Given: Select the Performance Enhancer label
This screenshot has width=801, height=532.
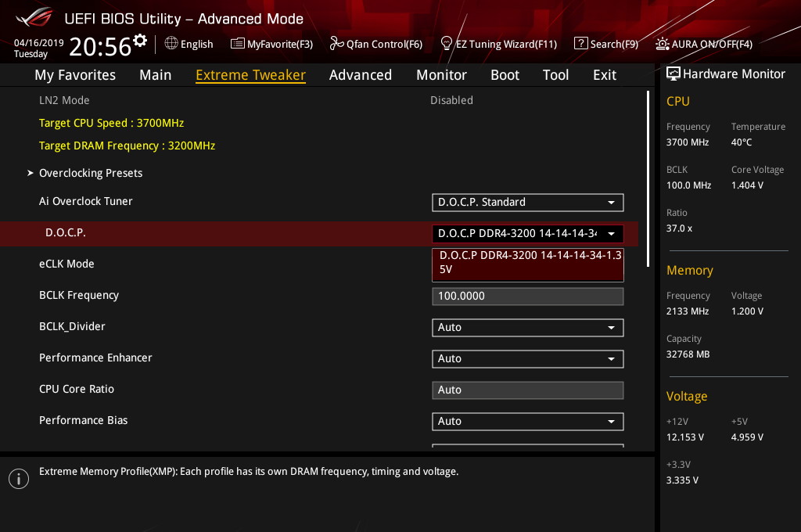Looking at the screenshot, I should click(x=95, y=358).
